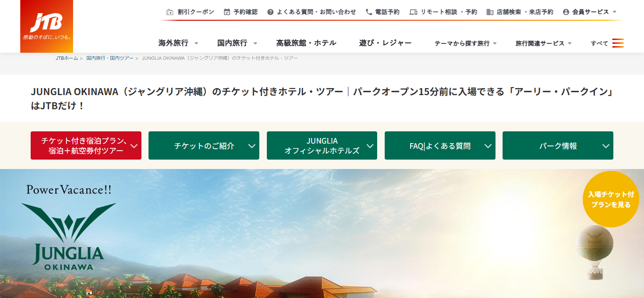Expand the 旅行関連サービス dropdown arrow
Image resolution: width=644 pixels, height=298 pixels.
pos(570,43)
